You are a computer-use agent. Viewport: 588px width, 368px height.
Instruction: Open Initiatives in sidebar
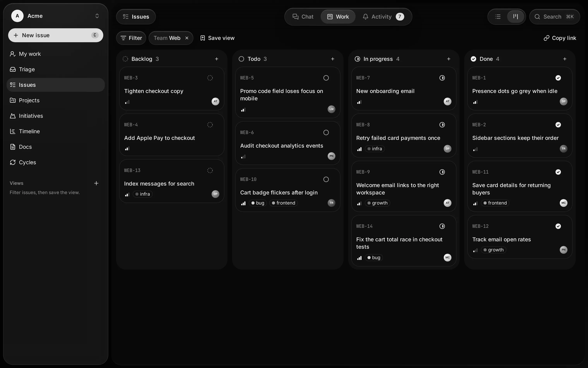[56, 116]
